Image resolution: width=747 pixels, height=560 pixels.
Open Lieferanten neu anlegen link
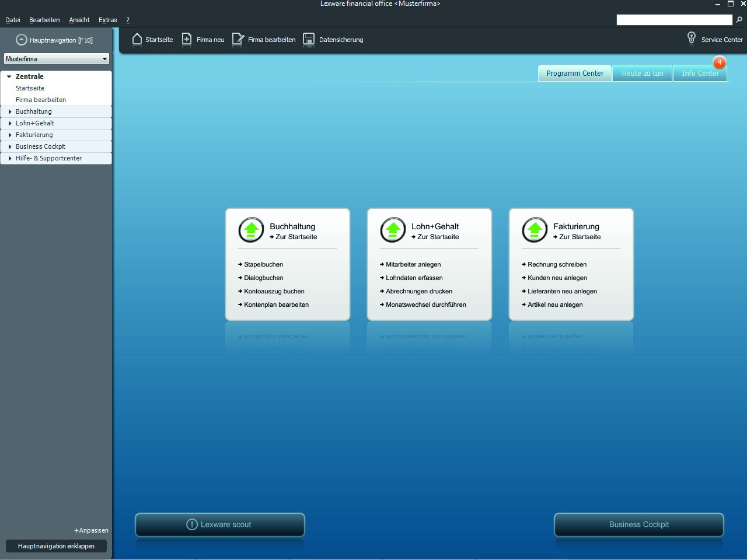pos(559,291)
